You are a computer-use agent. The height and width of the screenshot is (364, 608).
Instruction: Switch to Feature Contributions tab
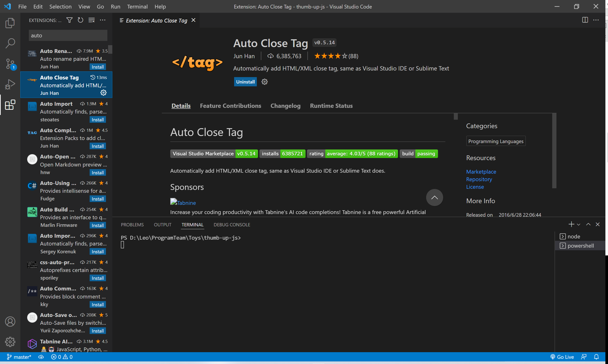tap(230, 106)
